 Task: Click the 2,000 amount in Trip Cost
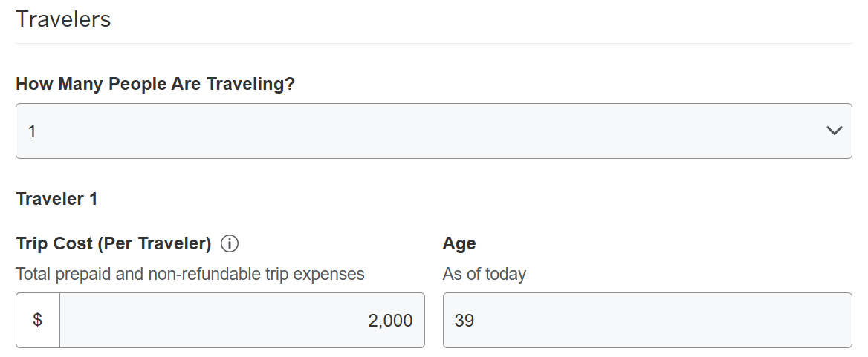click(x=390, y=321)
